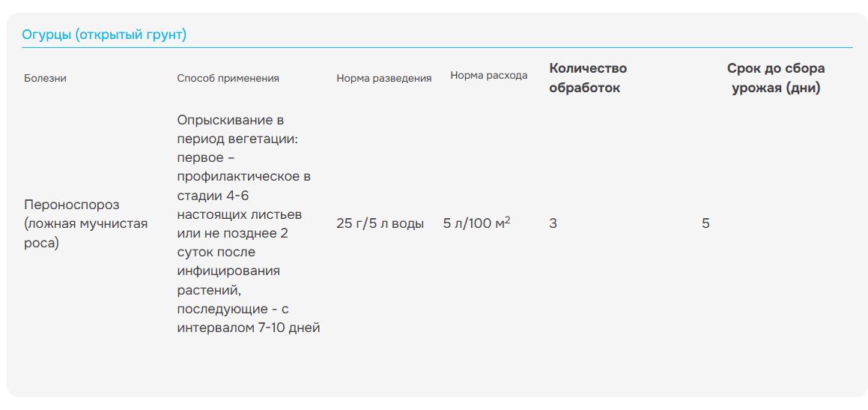Click the treatment count value 3
This screenshot has height=410, width=868.
tap(553, 224)
